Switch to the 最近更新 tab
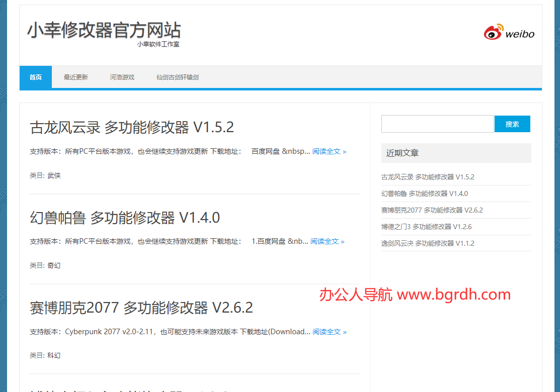This screenshot has width=560, height=392. coord(76,77)
